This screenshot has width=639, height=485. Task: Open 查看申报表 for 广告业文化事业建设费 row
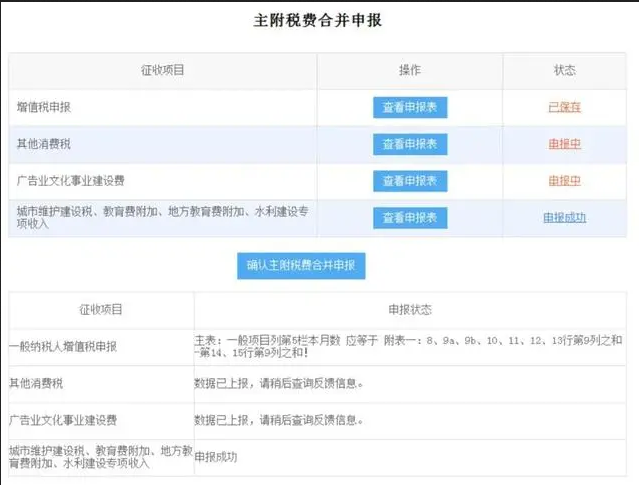410,181
